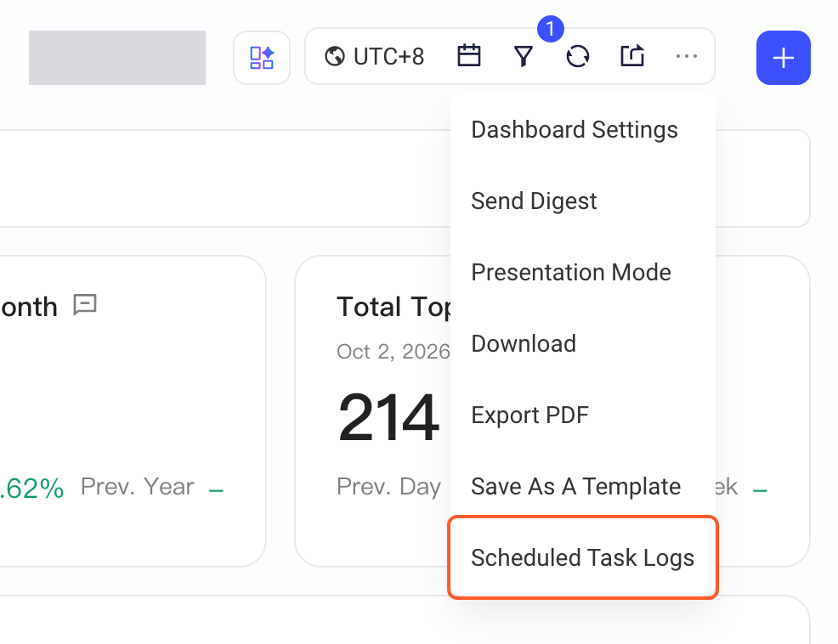Open the AI dashboard layout icon

click(262, 58)
